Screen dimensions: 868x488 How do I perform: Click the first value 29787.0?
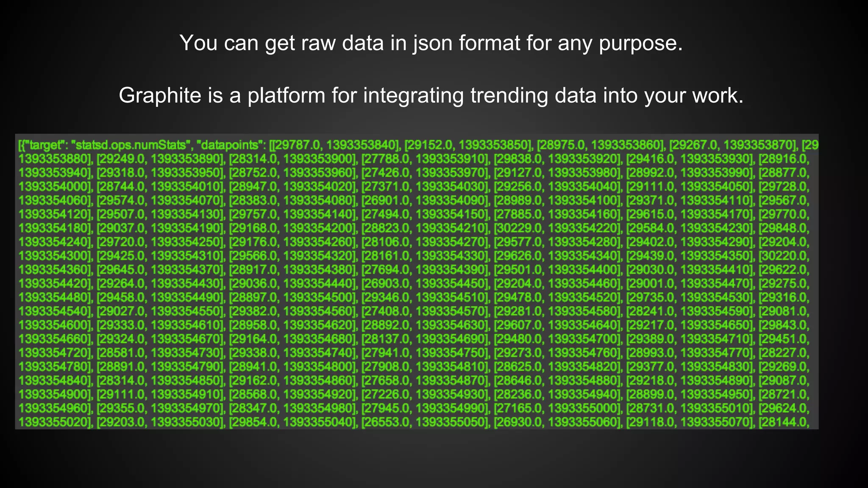click(x=298, y=145)
